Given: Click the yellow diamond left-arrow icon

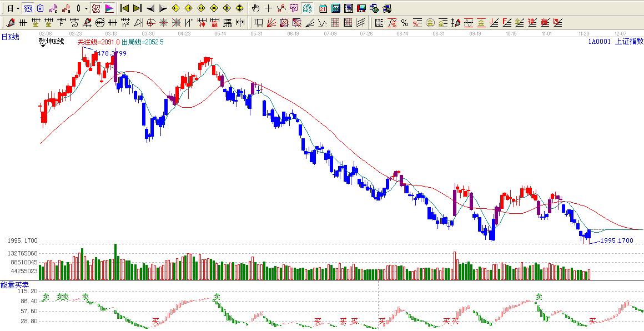Looking at the screenshot, I should click(175, 8).
